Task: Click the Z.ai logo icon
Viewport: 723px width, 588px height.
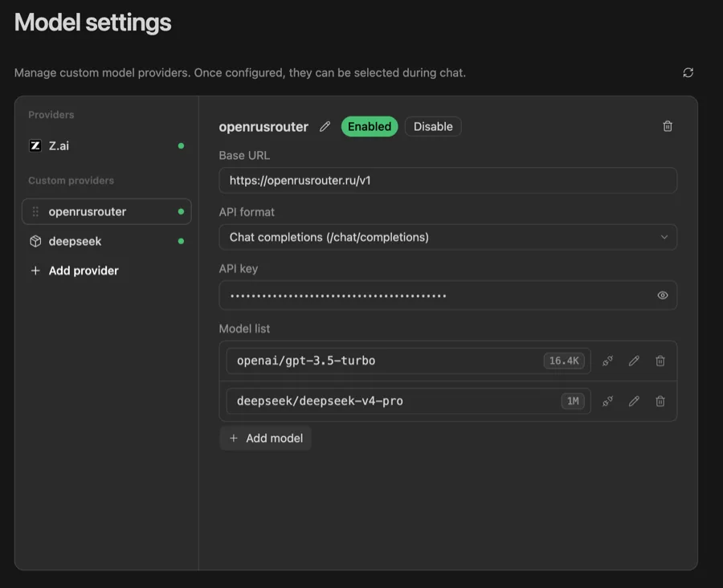Action: 35,145
